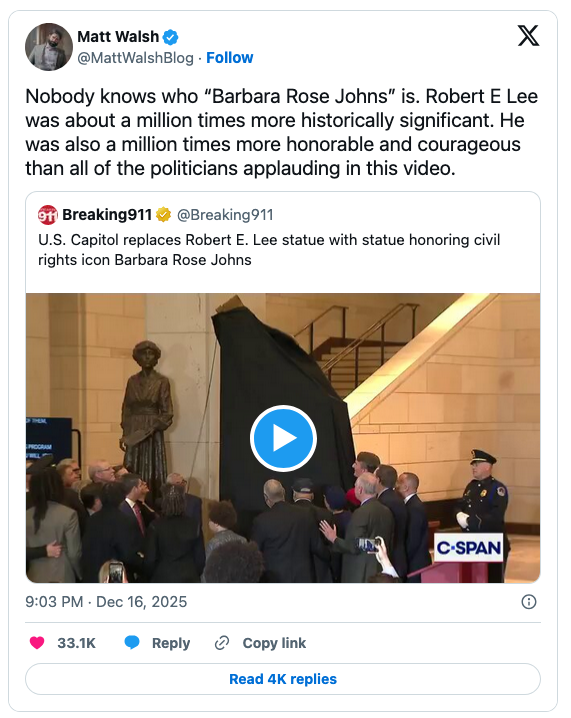Play the C-SPAN video

click(283, 438)
